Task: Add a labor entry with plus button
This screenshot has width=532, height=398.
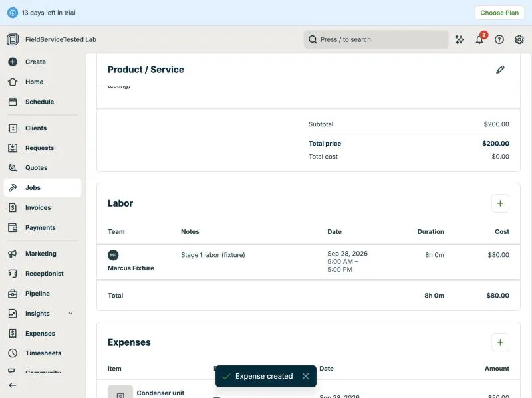Action: pos(500,203)
